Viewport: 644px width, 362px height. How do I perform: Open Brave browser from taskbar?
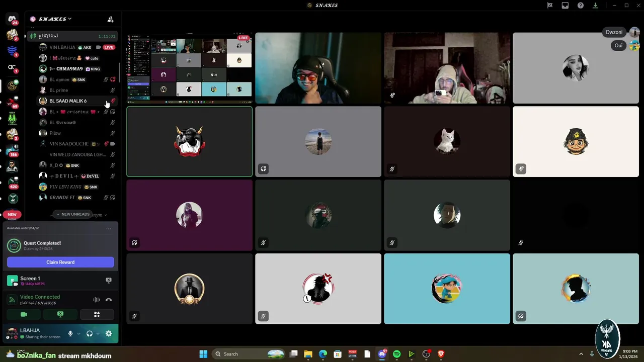[441, 354]
